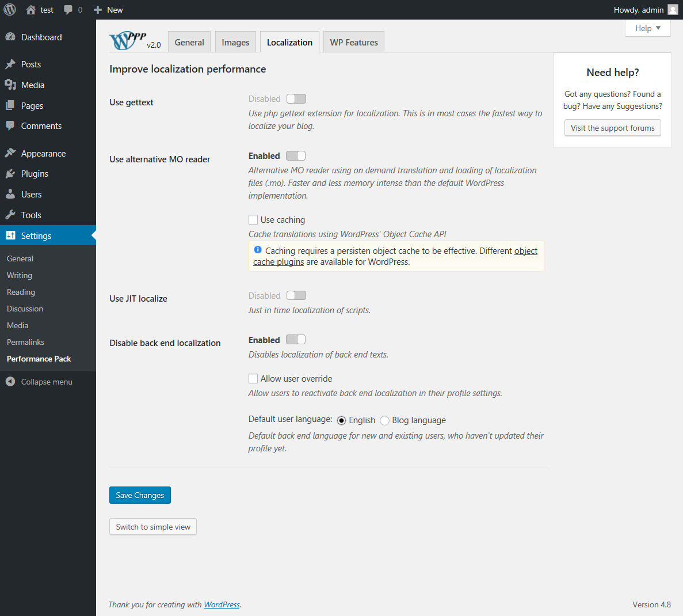Select the Localization tab
The height and width of the screenshot is (616, 683).
[289, 42]
